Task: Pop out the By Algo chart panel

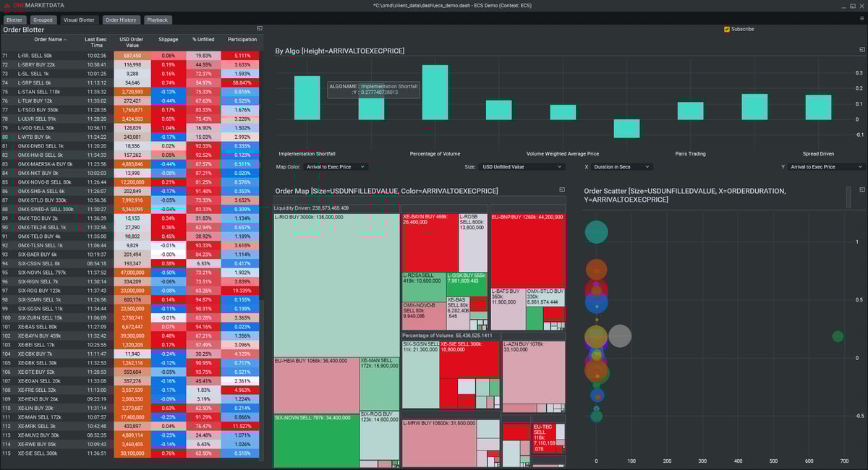Action: [861, 49]
